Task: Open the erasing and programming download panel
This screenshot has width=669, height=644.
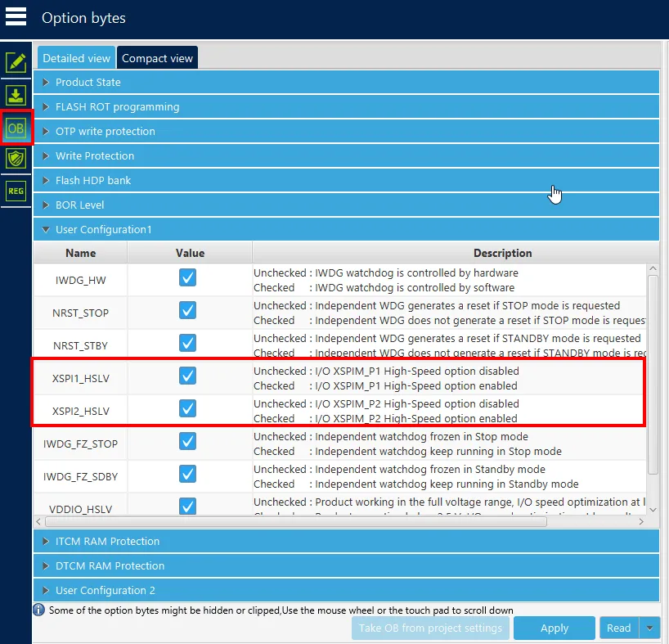Action: pos(16,95)
